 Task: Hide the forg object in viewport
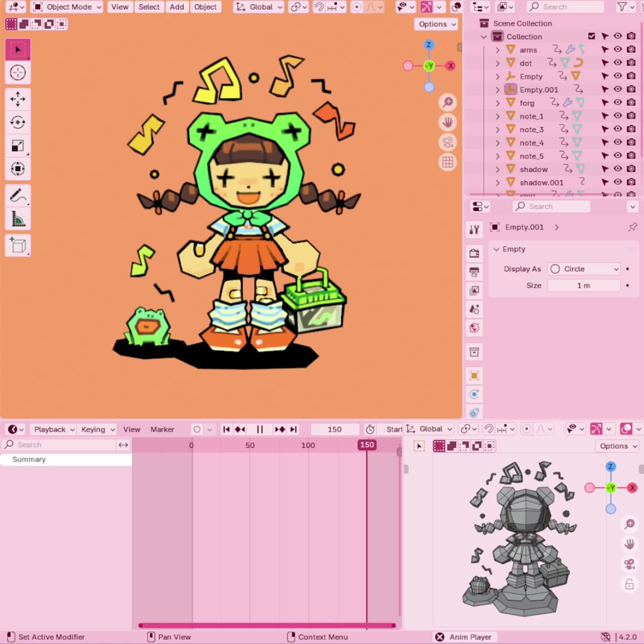coord(618,102)
